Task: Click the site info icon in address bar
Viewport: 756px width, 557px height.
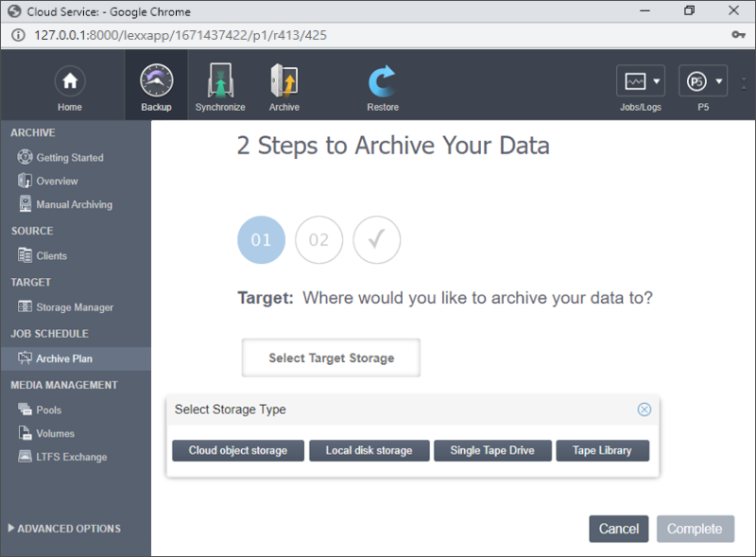Action: 18,35
